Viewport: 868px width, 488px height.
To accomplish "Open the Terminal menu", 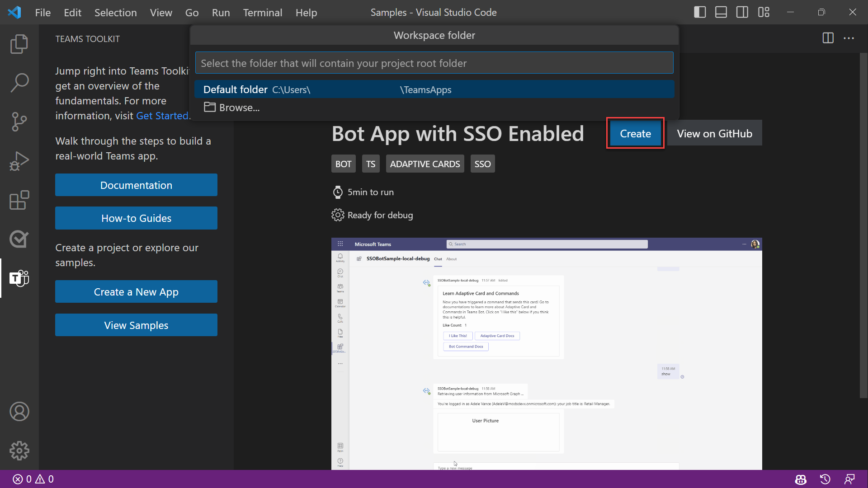I will 262,13.
